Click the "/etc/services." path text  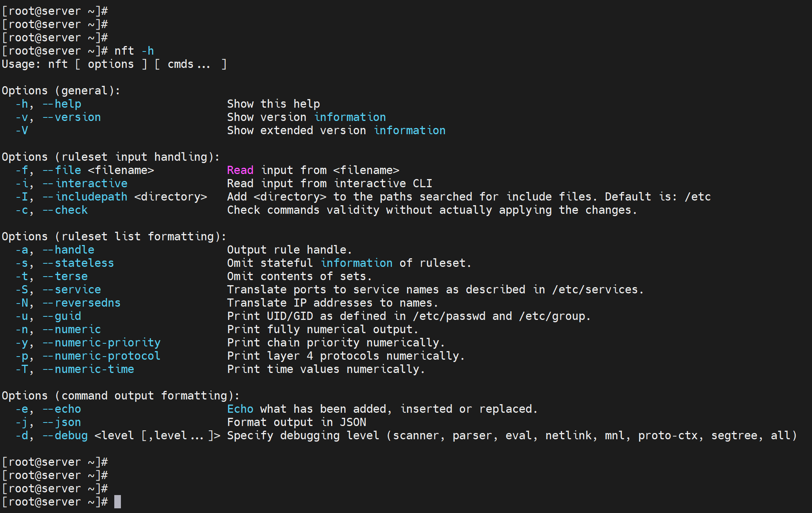(598, 289)
